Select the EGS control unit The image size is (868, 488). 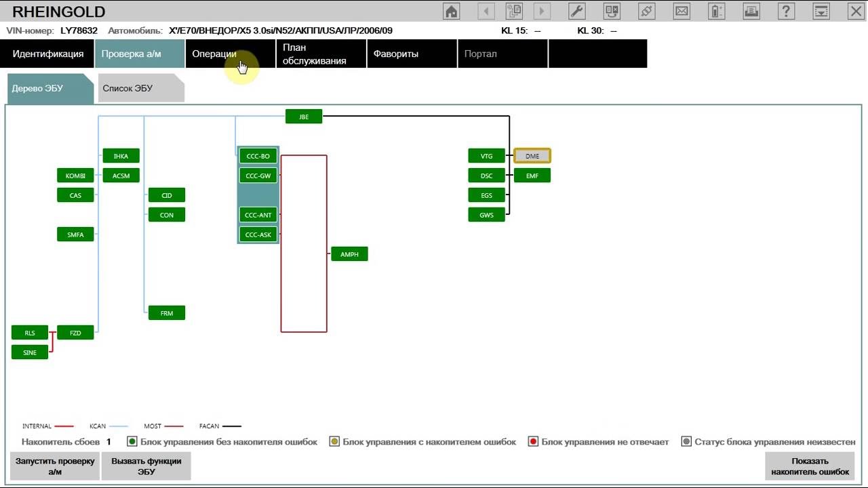click(x=487, y=195)
